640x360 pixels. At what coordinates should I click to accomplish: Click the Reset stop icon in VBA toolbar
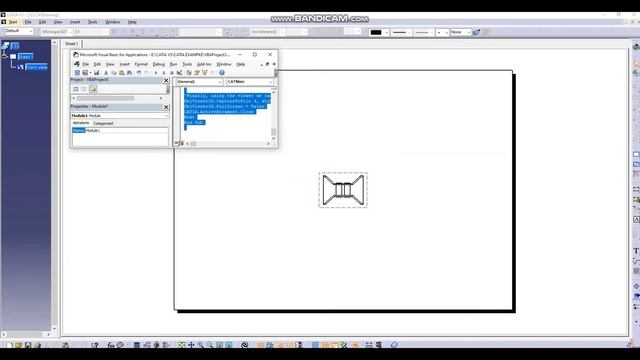click(172, 73)
